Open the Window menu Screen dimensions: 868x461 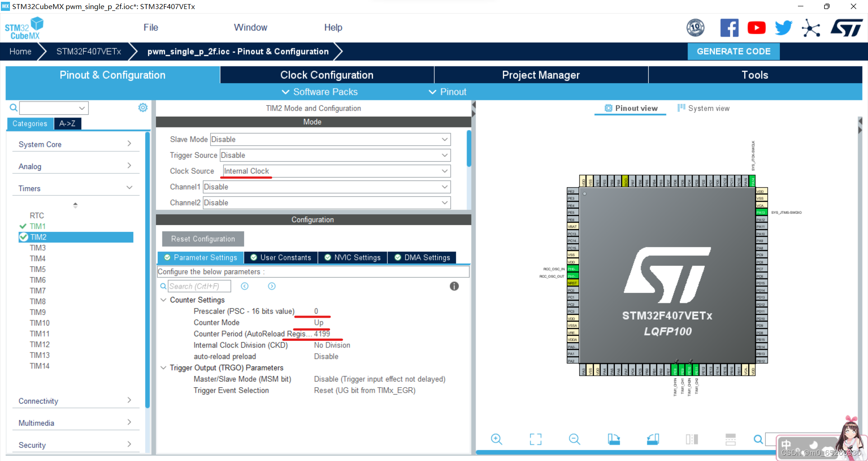point(250,28)
